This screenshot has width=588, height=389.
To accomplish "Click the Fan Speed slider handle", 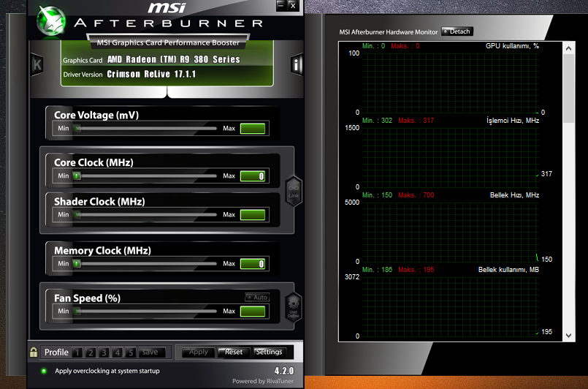I will (77, 311).
